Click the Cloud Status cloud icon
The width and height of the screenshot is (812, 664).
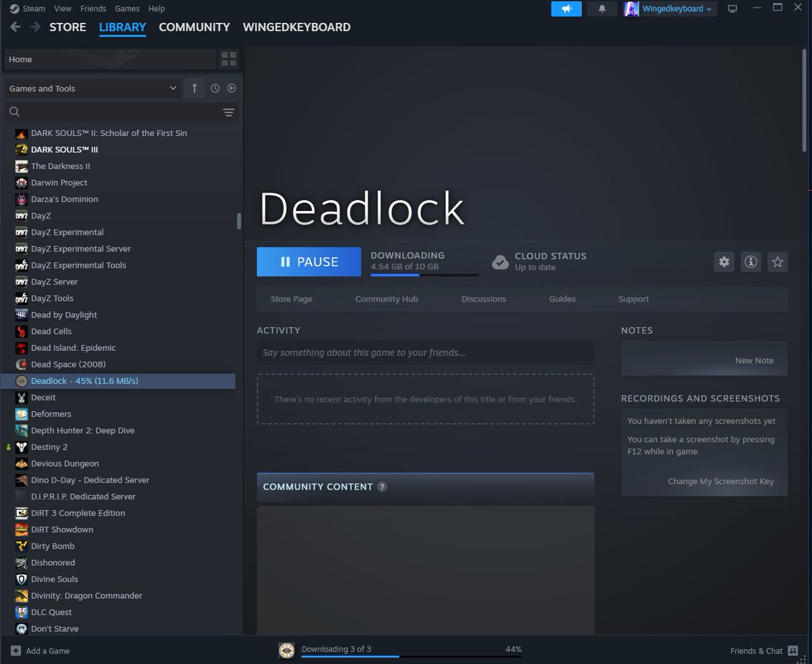[500, 262]
